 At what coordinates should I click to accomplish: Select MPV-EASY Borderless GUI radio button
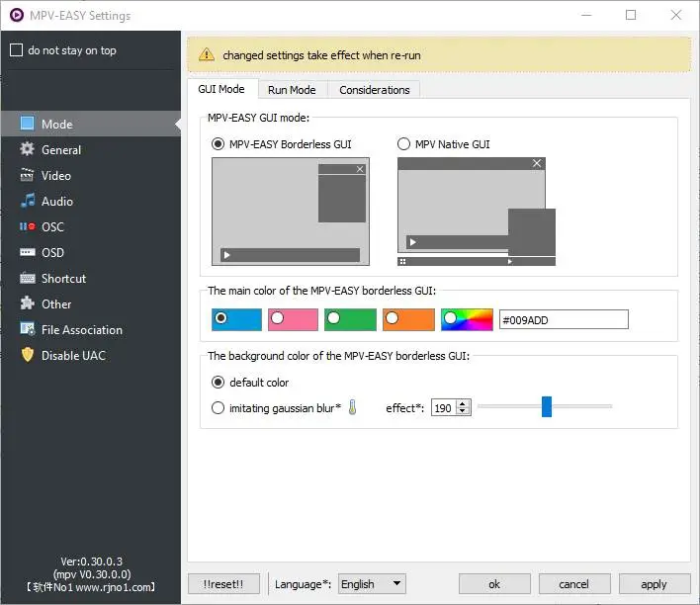218,144
